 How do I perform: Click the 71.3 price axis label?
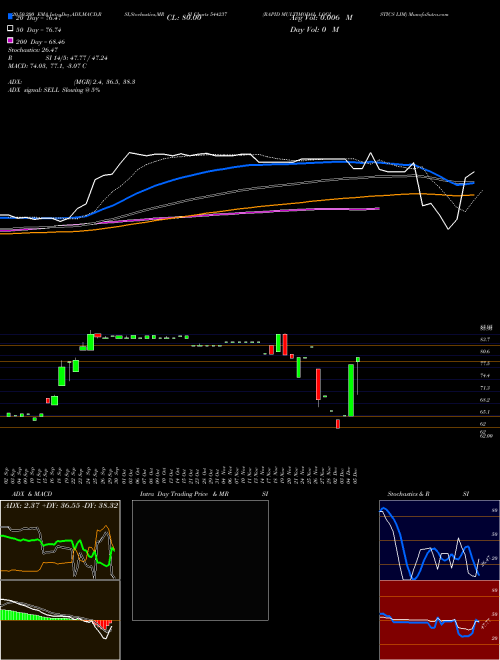point(485,388)
